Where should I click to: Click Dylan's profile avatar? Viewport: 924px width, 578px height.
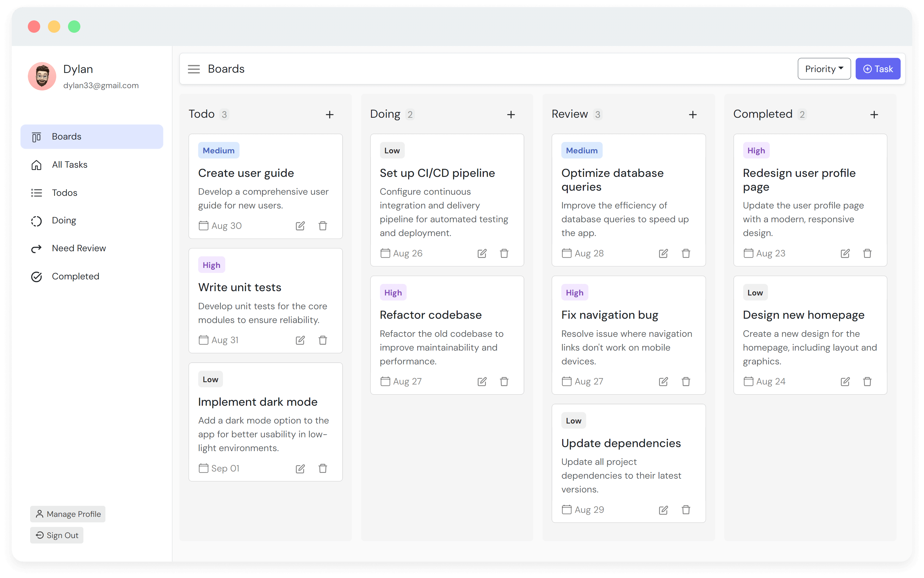pyautogui.click(x=42, y=76)
